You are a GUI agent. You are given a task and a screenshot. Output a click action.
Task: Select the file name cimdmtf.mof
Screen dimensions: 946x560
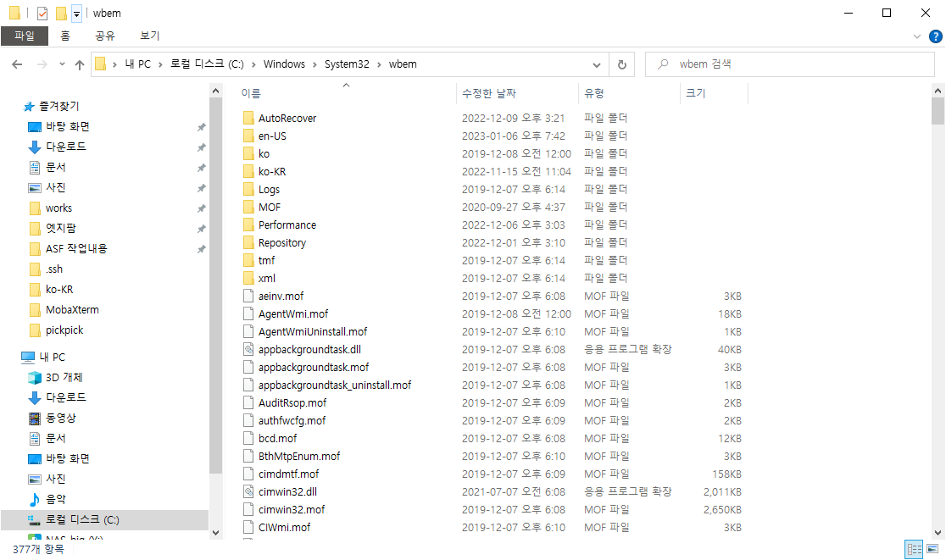point(288,474)
